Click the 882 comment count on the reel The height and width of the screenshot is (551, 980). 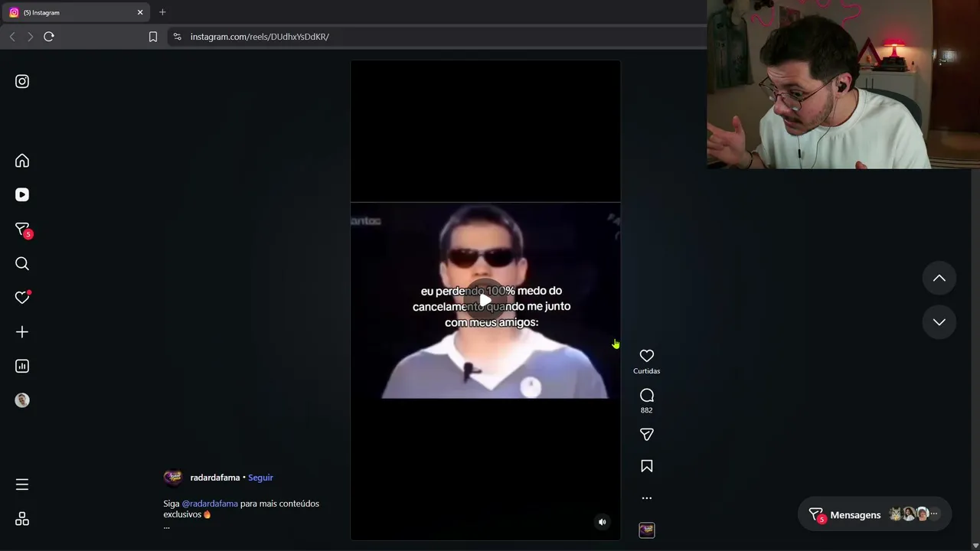tap(647, 410)
